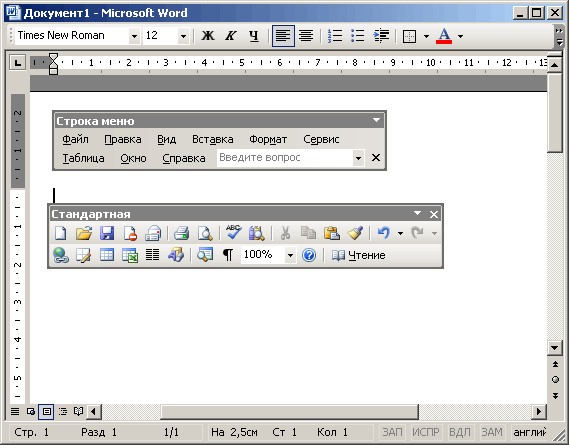Viewport: 569px width, 445px height.
Task: Insert a bulleted list icon
Action: [358, 36]
